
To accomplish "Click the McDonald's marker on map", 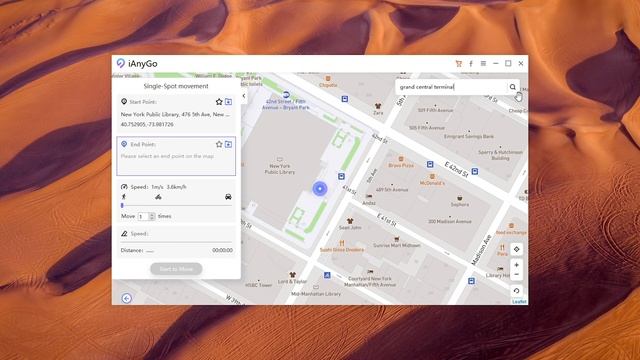I will click(432, 177).
